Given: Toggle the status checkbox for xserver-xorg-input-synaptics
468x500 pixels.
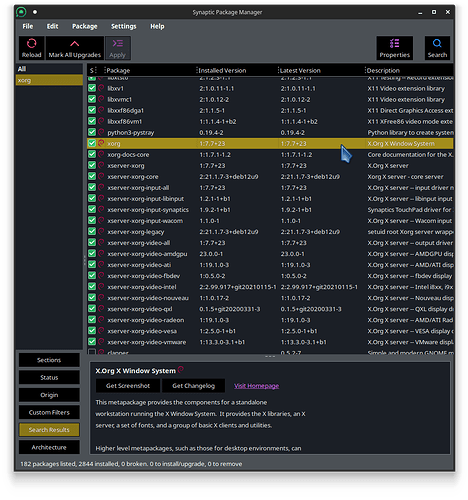Looking at the screenshot, I should click(x=92, y=209).
